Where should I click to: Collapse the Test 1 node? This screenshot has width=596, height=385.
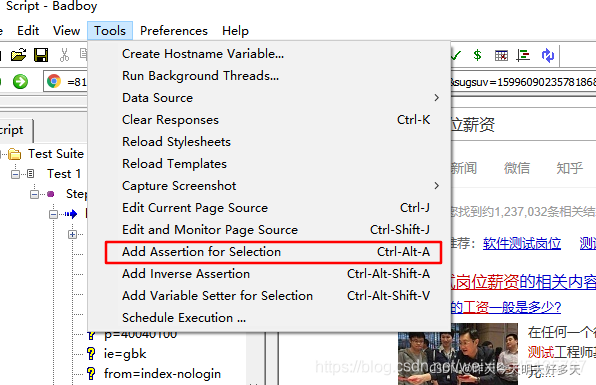coord(15,174)
